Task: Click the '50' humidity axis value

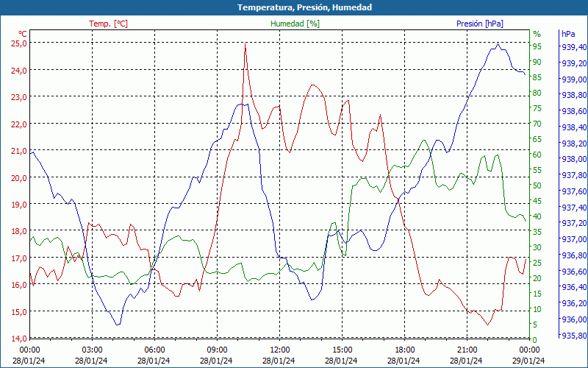Action: click(537, 185)
